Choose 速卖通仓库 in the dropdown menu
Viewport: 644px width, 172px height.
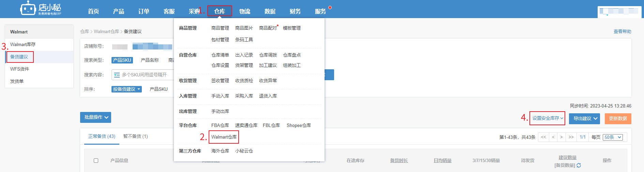click(246, 125)
